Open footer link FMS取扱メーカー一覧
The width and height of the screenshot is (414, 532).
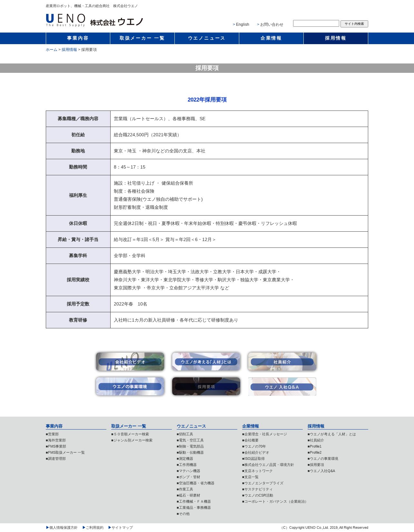click(65, 453)
